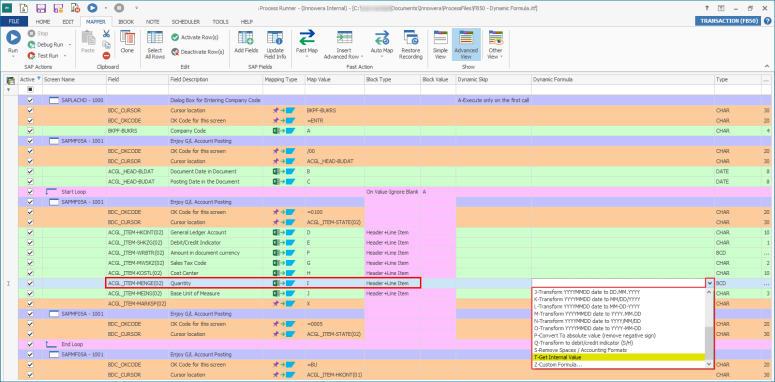The image size is (775, 382).
Task: Click the Test Run icon
Action: coord(32,55)
